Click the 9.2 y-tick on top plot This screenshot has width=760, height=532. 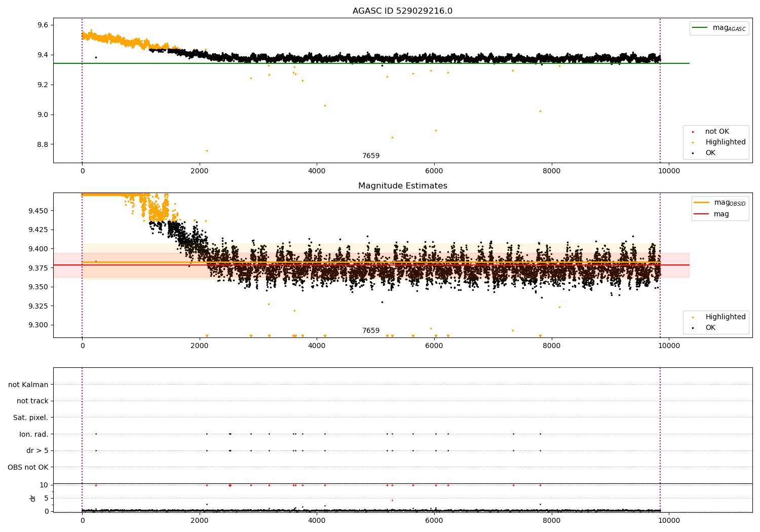tap(42, 85)
